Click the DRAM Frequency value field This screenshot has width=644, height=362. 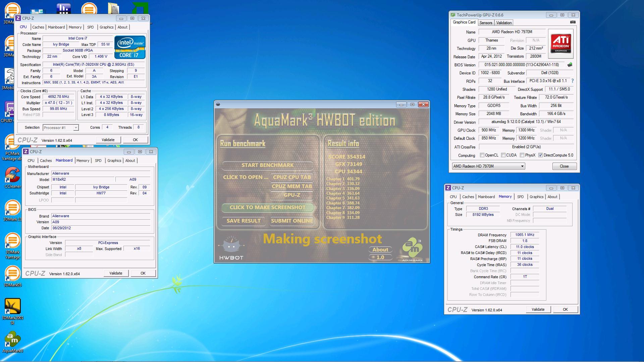(x=525, y=235)
